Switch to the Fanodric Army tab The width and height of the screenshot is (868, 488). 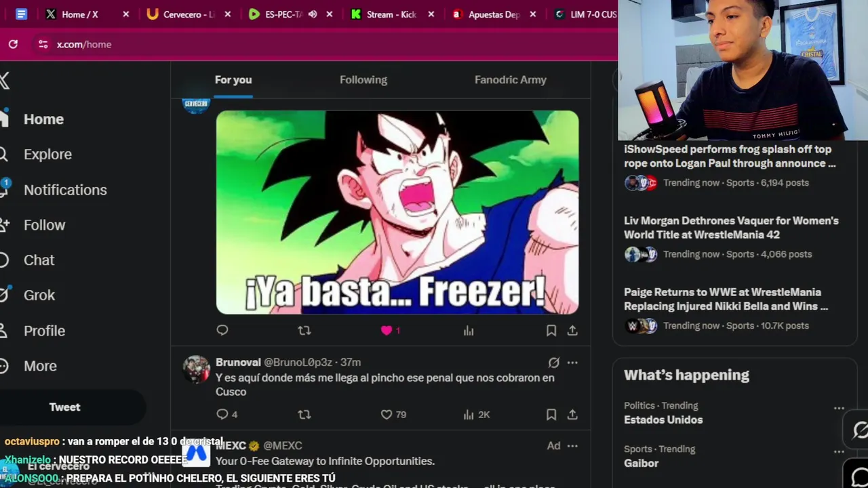tap(511, 80)
